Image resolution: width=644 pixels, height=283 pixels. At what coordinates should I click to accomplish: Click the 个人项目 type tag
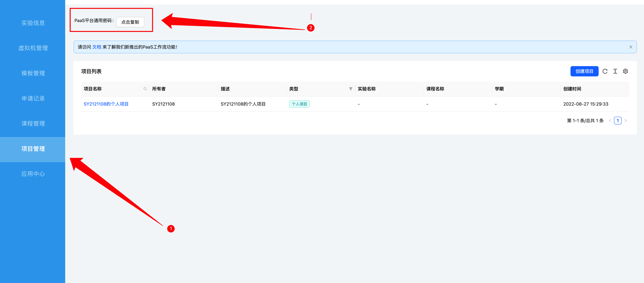(299, 104)
